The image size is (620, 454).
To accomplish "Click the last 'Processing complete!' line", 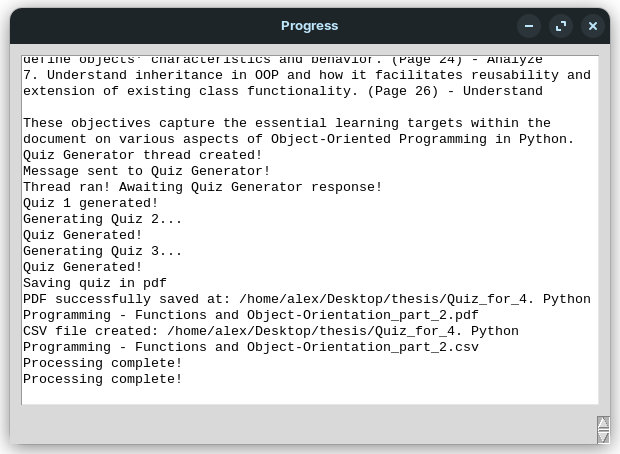I will (x=102, y=379).
